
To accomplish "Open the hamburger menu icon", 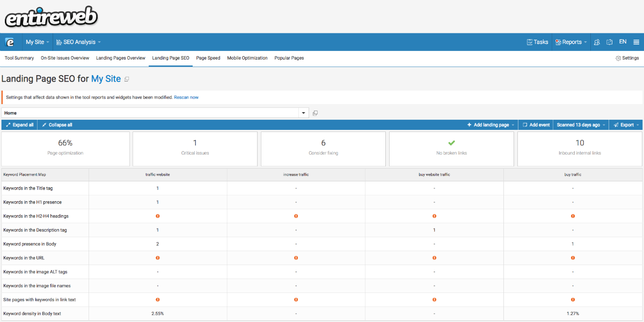I will [x=636, y=42].
